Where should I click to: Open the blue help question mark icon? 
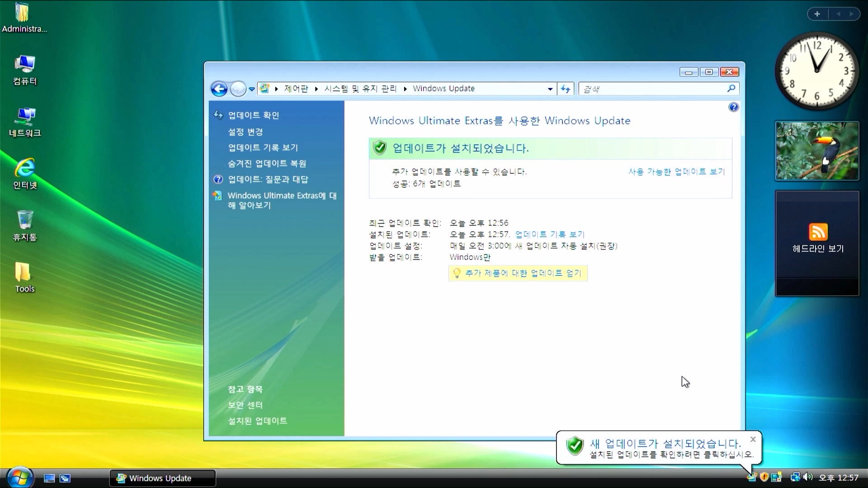[733, 107]
